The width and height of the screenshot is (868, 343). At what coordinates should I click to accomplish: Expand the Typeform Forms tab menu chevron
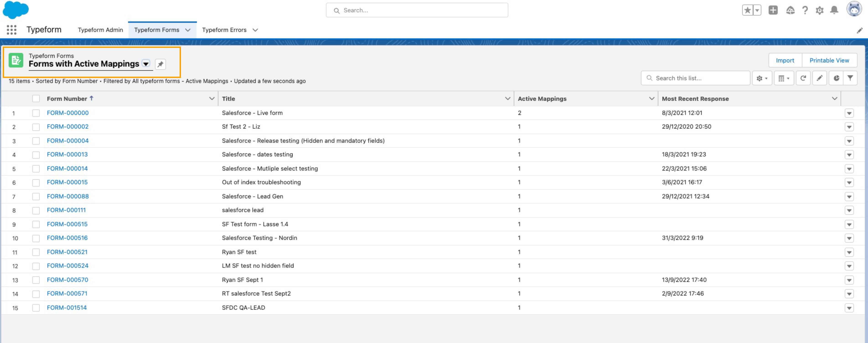[188, 30]
